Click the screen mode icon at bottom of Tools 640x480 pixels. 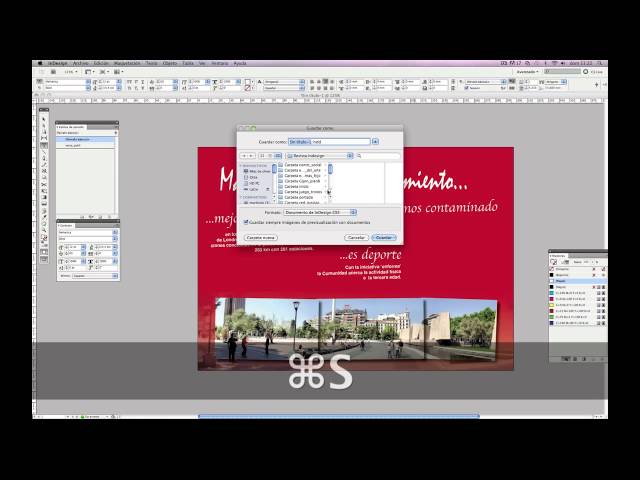pyautogui.click(x=44, y=259)
